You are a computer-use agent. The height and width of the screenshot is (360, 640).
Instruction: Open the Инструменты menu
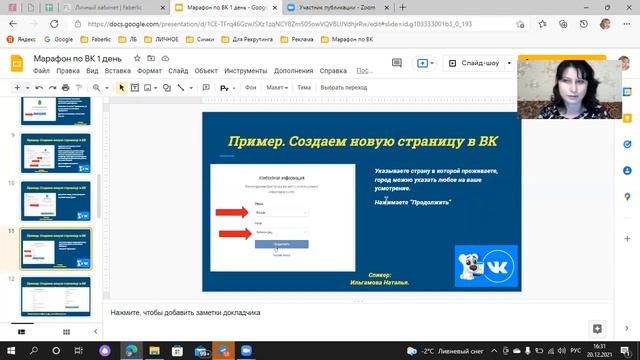point(245,71)
